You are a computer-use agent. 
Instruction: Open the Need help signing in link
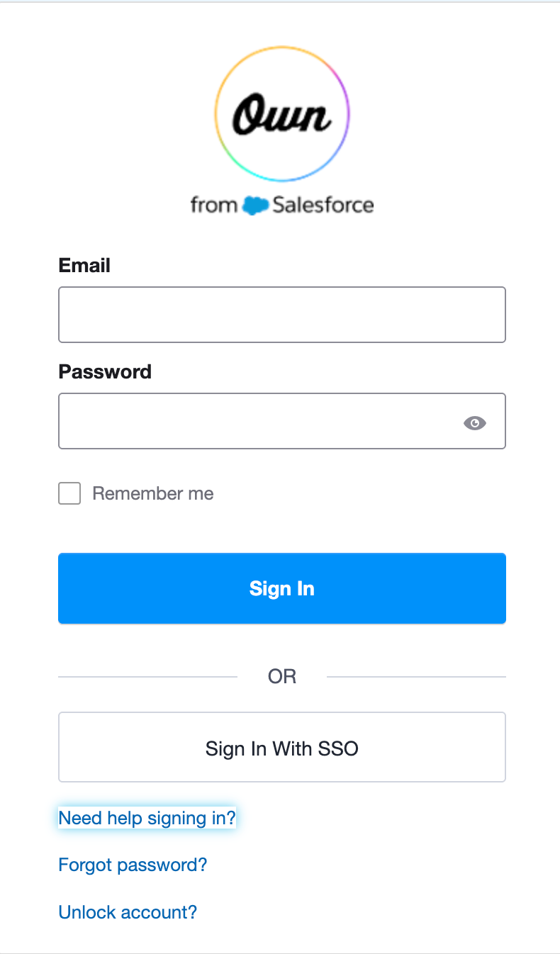pyautogui.click(x=147, y=818)
